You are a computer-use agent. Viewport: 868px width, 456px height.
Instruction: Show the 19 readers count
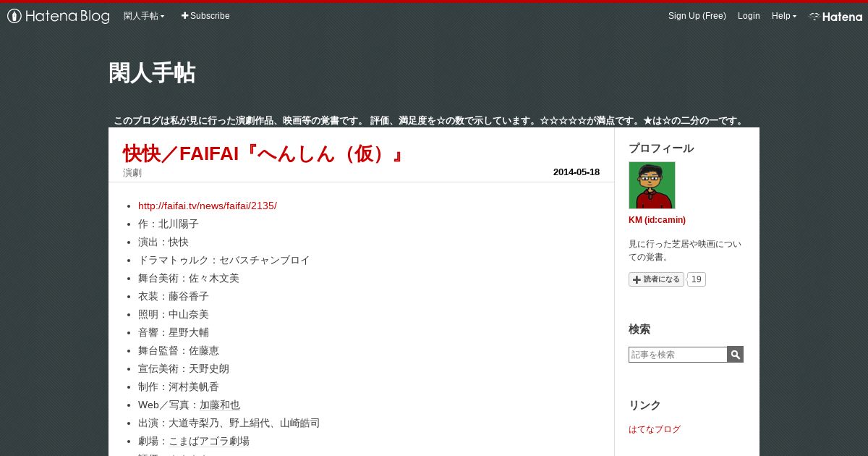tap(696, 279)
